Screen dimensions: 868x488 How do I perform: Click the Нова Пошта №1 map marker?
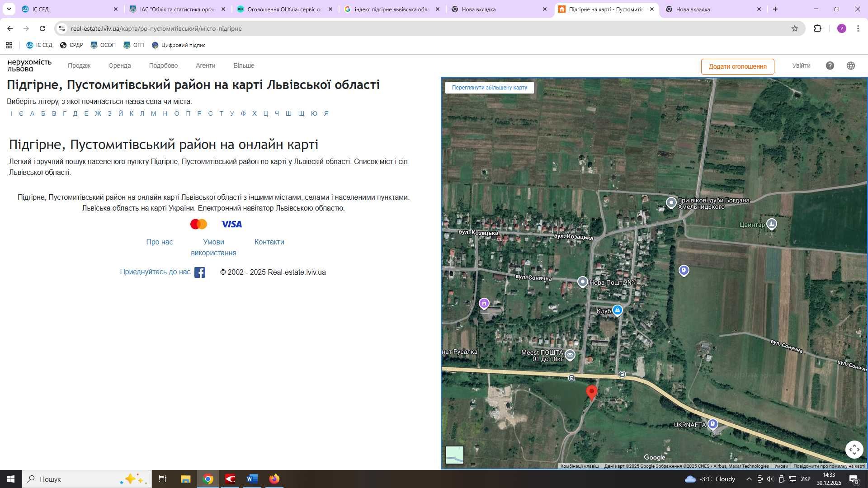[x=583, y=282]
